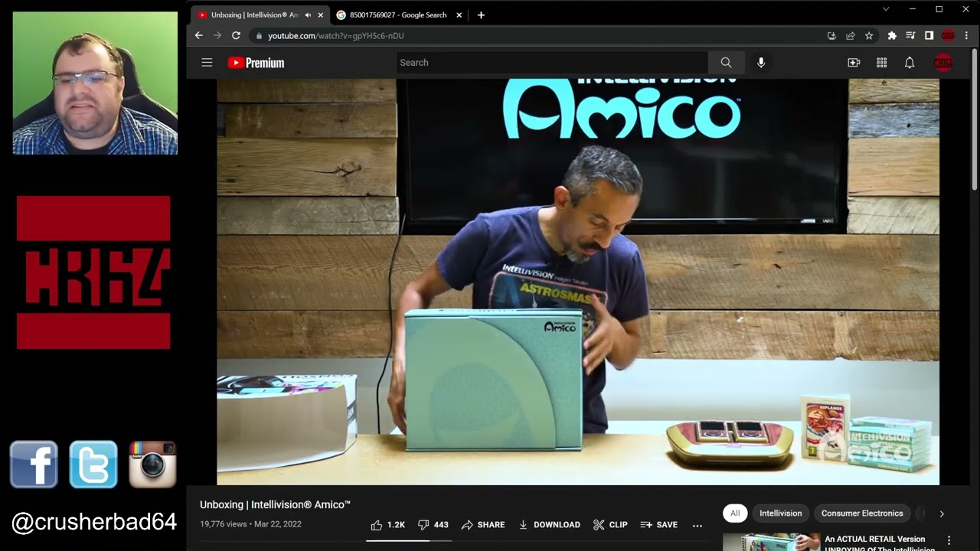This screenshot has width=980, height=551.
Task: Click the DOWNLOAD button
Action: pyautogui.click(x=549, y=525)
